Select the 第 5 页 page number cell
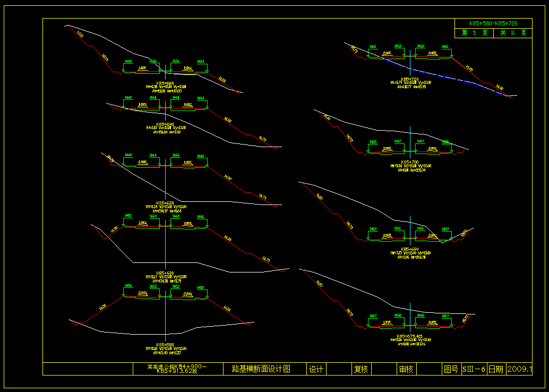The height and width of the screenshot is (392, 549). tap(474, 33)
